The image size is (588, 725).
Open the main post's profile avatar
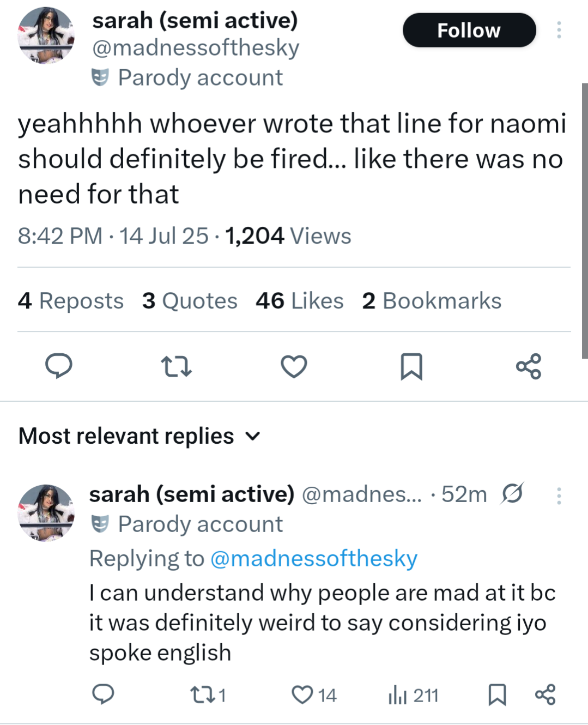click(x=46, y=36)
